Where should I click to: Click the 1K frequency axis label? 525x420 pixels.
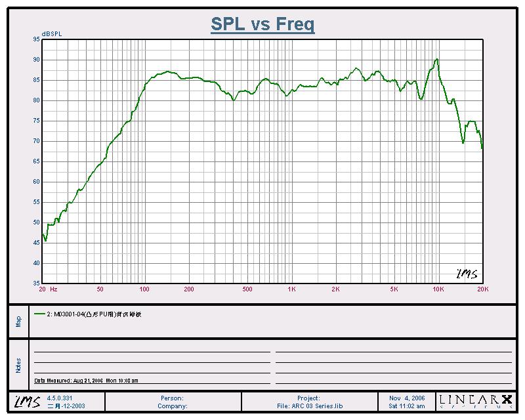click(291, 289)
